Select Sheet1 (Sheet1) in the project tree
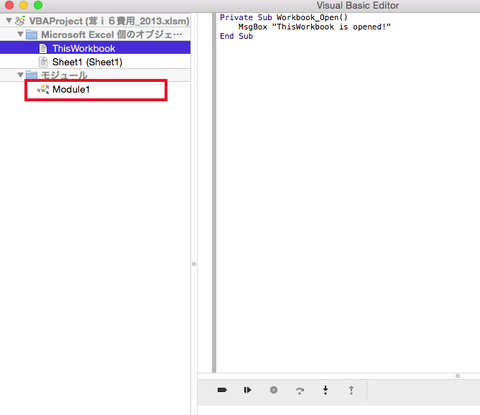Viewport: 480px width, 415px height. tap(95, 62)
